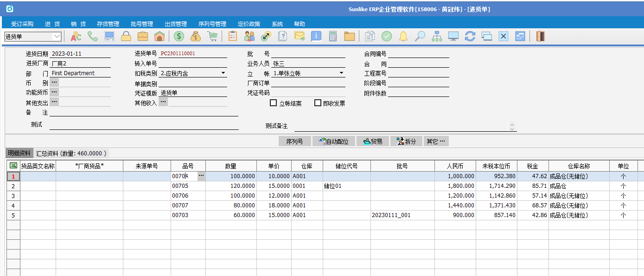Click the green dollar coin icon
This screenshot has width=644, height=276.
tap(179, 36)
